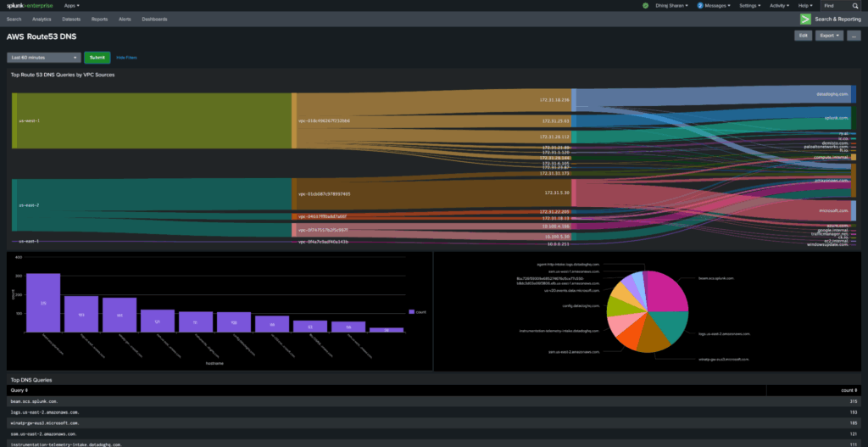
Task: Select the us-east-2 Sankey node
Action: tap(14, 204)
